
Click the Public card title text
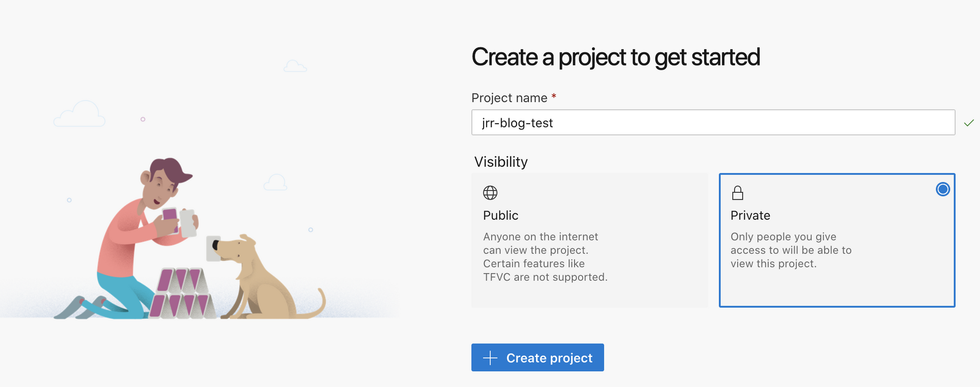500,215
